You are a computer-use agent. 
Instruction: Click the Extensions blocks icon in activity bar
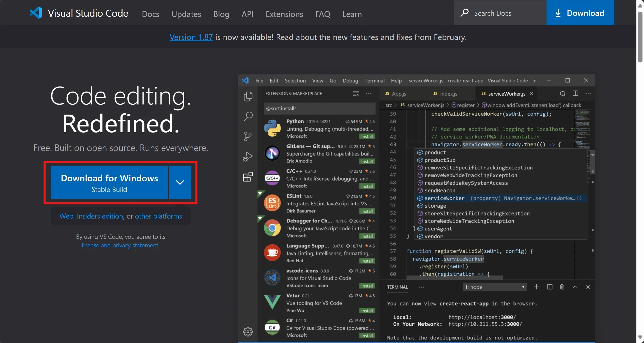click(x=248, y=177)
